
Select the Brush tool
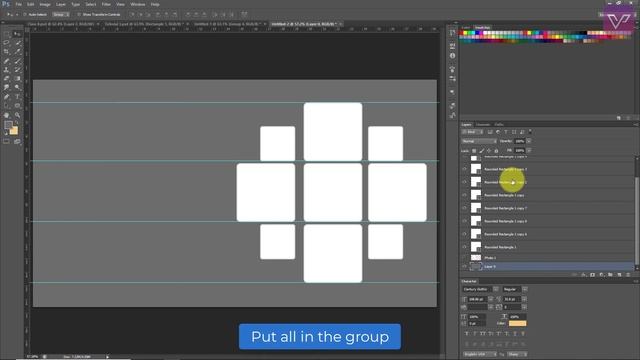pos(17,61)
